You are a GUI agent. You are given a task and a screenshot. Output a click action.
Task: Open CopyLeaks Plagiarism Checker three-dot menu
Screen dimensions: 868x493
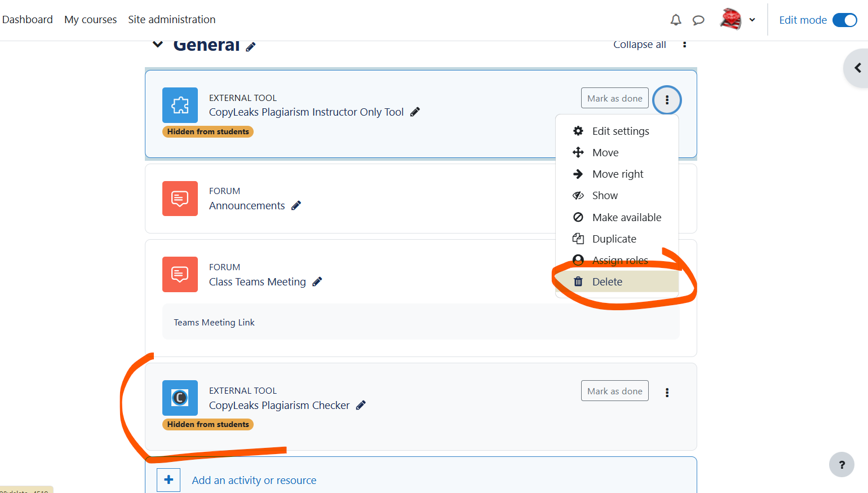(667, 393)
